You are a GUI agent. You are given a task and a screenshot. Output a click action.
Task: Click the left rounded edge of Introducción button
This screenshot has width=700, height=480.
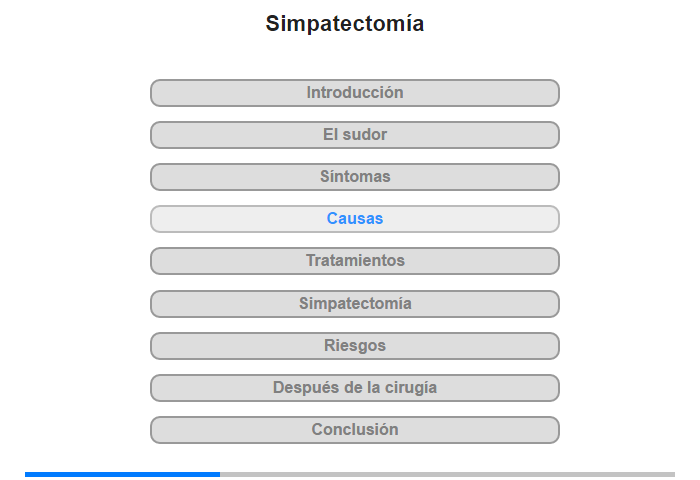pyautogui.click(x=155, y=93)
